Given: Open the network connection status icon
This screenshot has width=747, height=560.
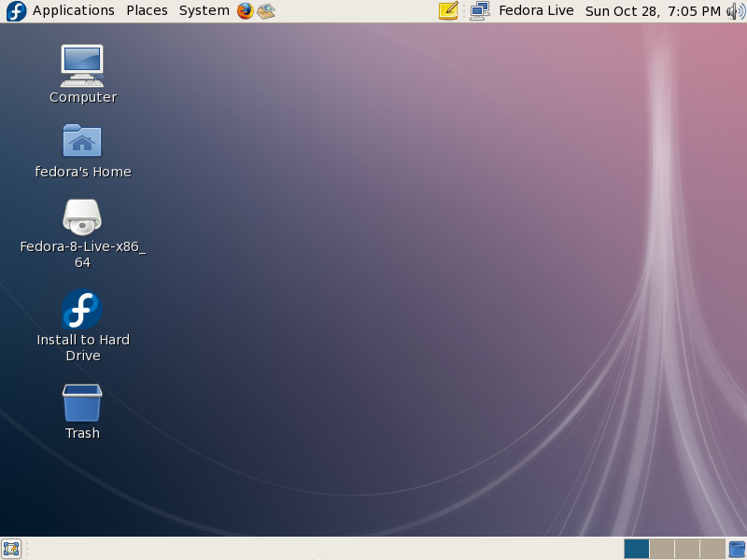Looking at the screenshot, I should 479,11.
